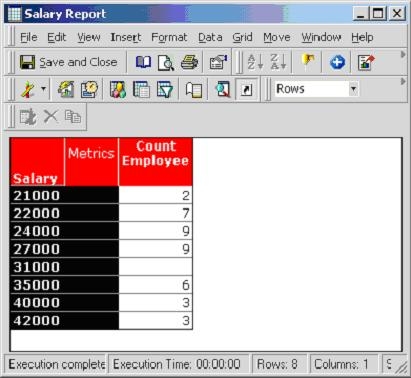Click the Rows: 8 status bar entry
The width and height of the screenshot is (411, 378).
coord(279,364)
